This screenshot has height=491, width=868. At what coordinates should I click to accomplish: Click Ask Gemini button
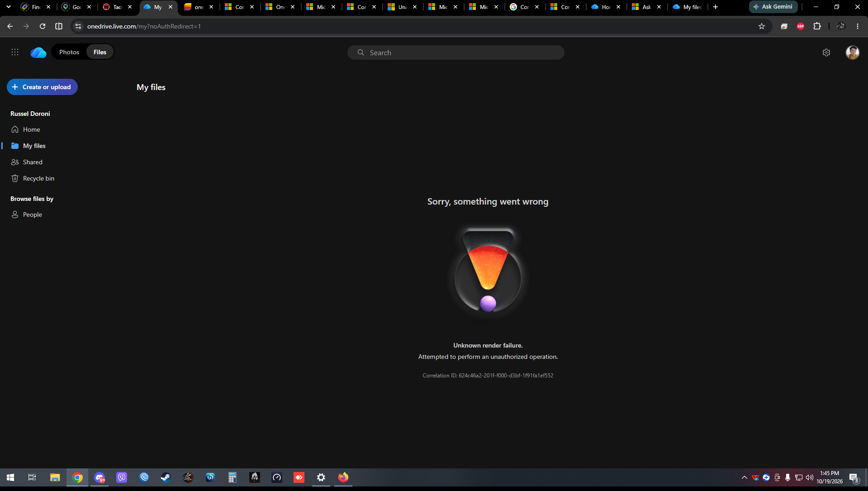coord(773,7)
